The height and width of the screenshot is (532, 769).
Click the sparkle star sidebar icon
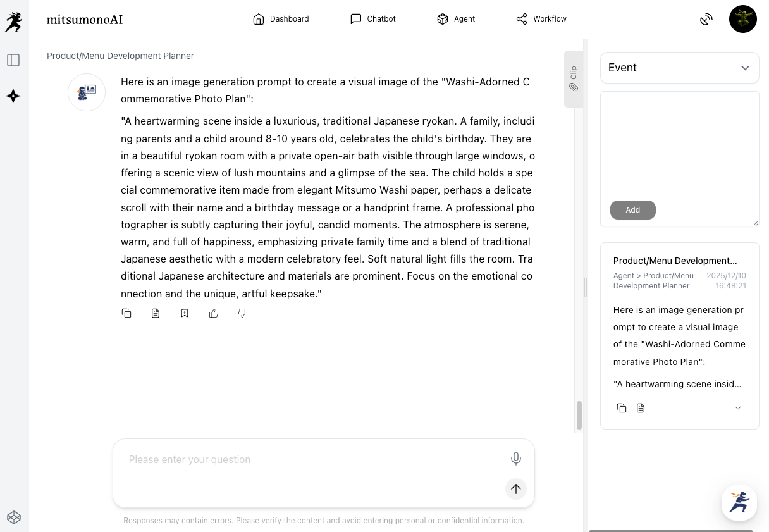pos(13,96)
